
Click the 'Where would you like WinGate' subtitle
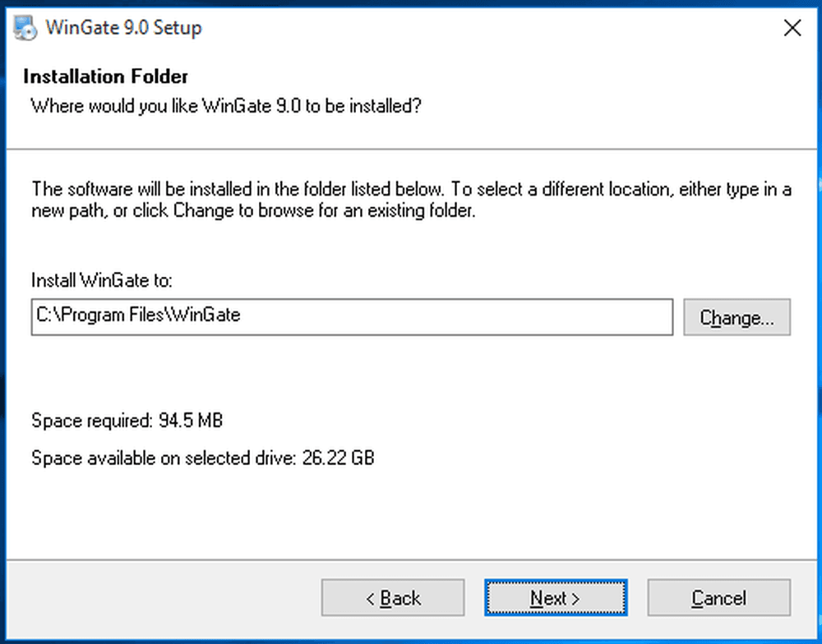coord(226,106)
